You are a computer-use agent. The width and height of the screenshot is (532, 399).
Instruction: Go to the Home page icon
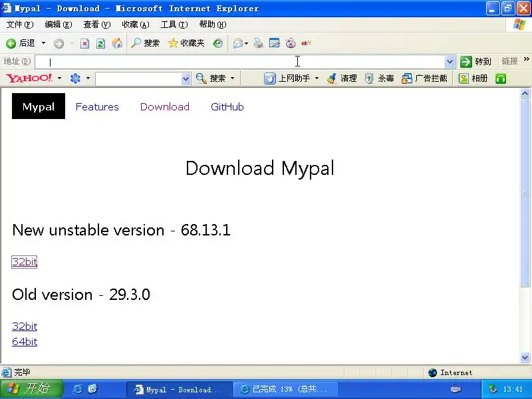coord(117,43)
